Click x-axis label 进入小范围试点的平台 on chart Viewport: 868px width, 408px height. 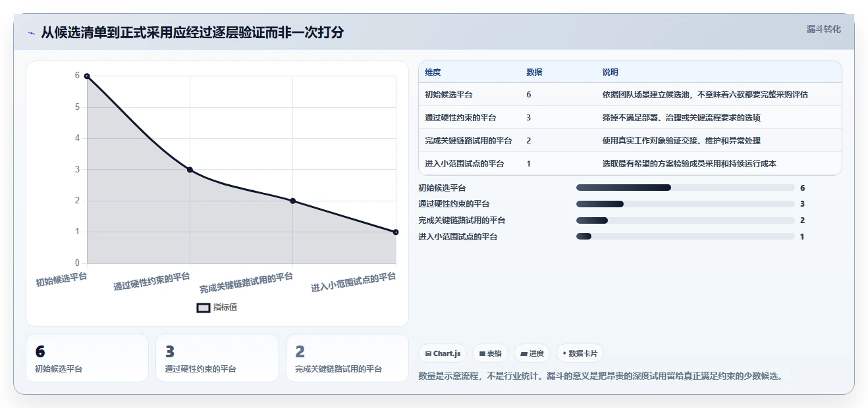354,282
